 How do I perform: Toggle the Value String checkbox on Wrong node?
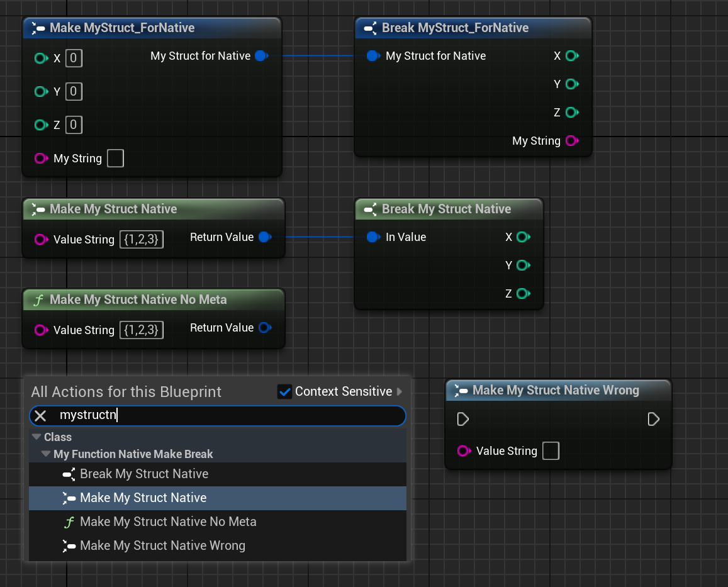551,451
